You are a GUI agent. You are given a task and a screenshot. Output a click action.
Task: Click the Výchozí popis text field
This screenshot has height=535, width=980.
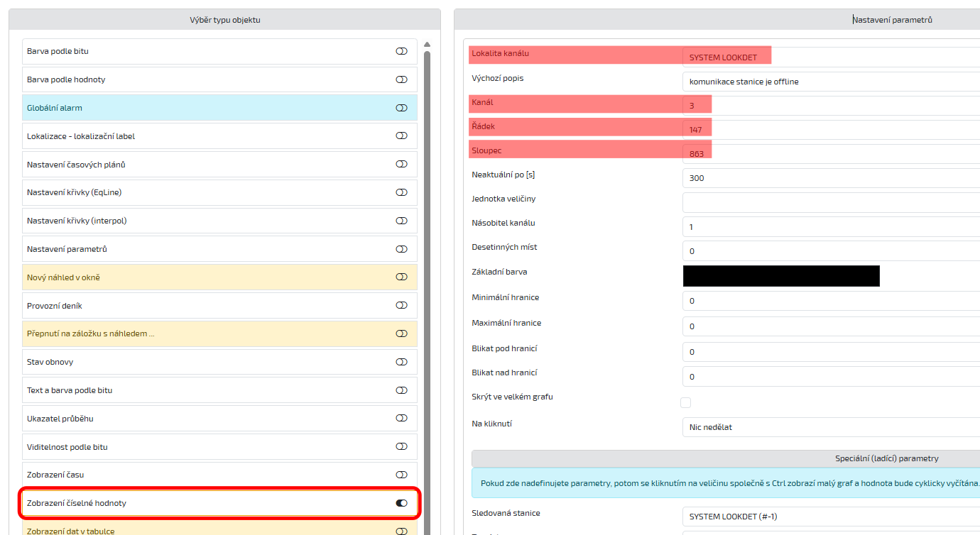pyautogui.click(x=831, y=82)
